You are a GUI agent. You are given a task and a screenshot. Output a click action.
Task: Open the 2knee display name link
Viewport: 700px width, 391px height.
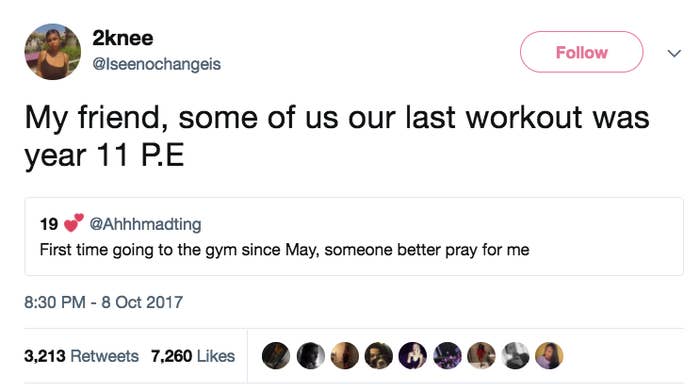[123, 38]
